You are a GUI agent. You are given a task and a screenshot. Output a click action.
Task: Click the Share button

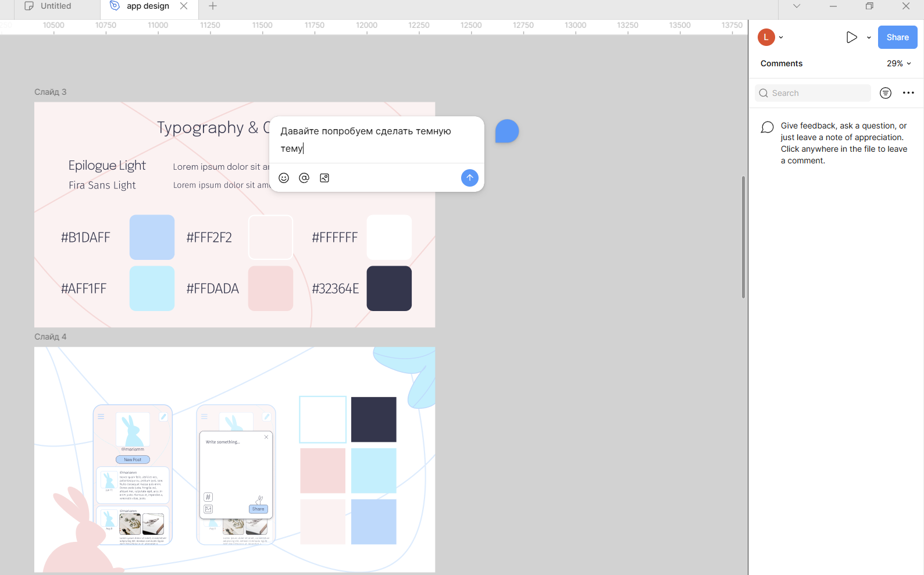coord(897,37)
